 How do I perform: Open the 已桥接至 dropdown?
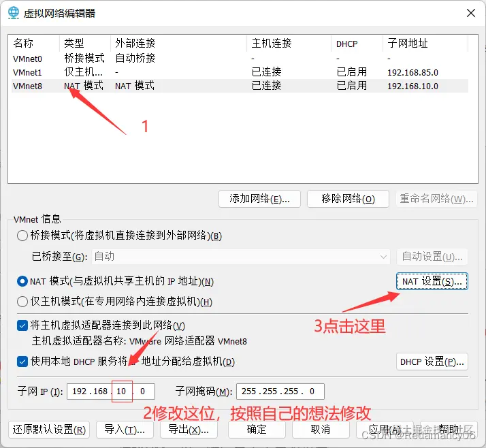(241, 257)
